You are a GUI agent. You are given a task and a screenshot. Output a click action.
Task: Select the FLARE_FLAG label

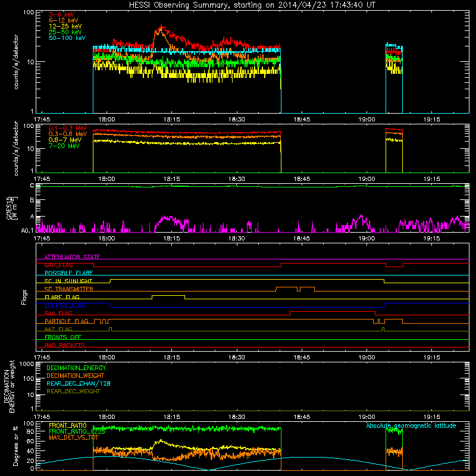coord(62,297)
